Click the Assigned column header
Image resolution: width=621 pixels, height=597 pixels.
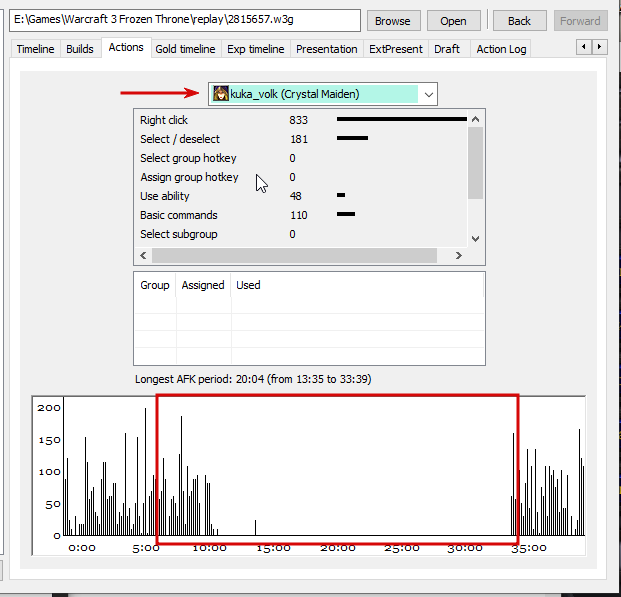[x=203, y=285]
